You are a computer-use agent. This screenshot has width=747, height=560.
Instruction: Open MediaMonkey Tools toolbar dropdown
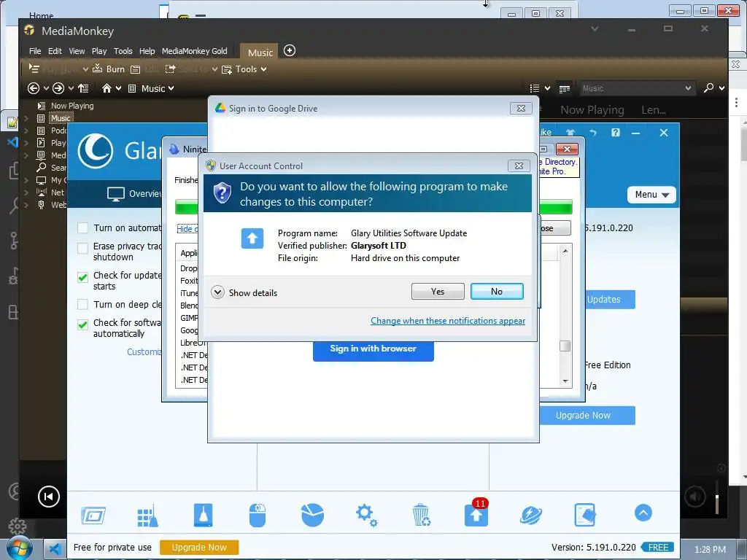[244, 69]
